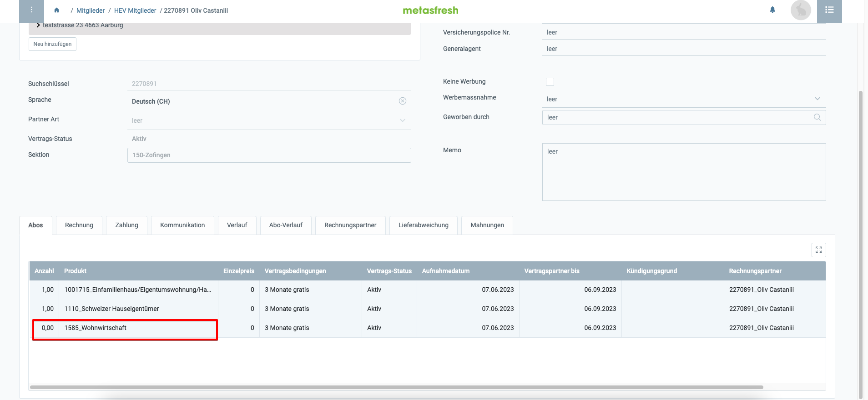Image resolution: width=868 pixels, height=400 pixels.
Task: Click the table's horizontal scrollbar
Action: coord(397,387)
